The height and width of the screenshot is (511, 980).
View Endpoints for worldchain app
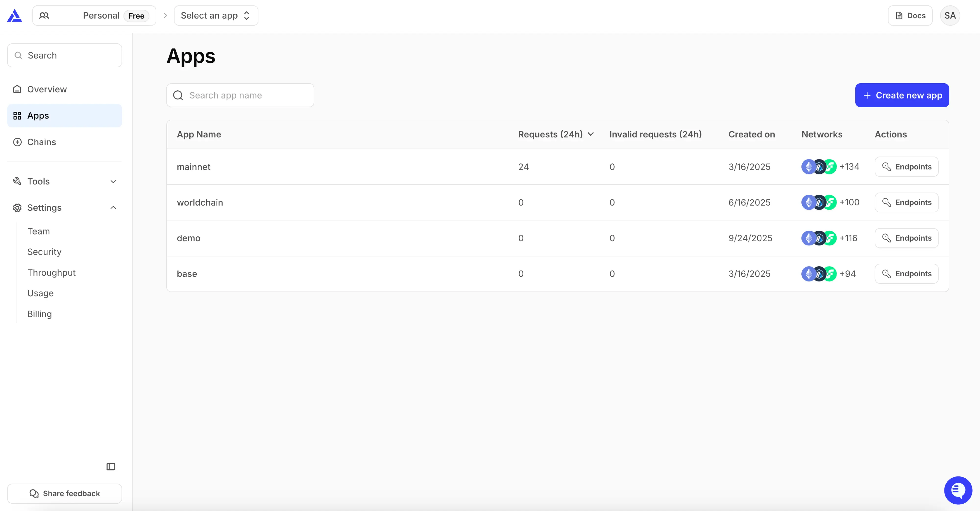pos(906,202)
